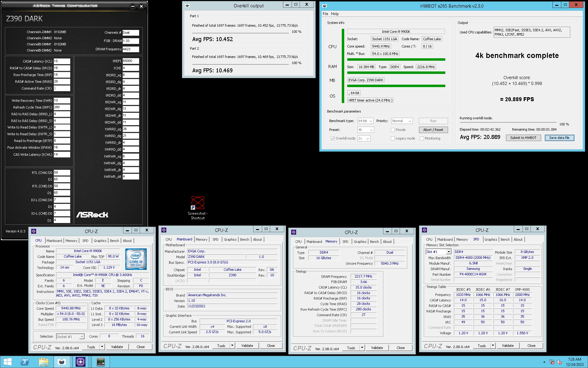This screenshot has height=368, width=588.
Task: Open Benchmark type 64-bit dropdown
Action: (x=365, y=121)
